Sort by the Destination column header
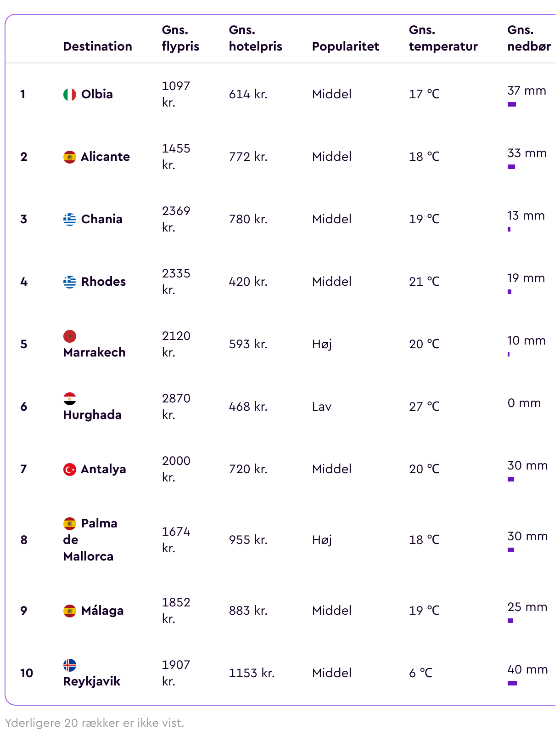This screenshot has height=736, width=560. [x=97, y=46]
